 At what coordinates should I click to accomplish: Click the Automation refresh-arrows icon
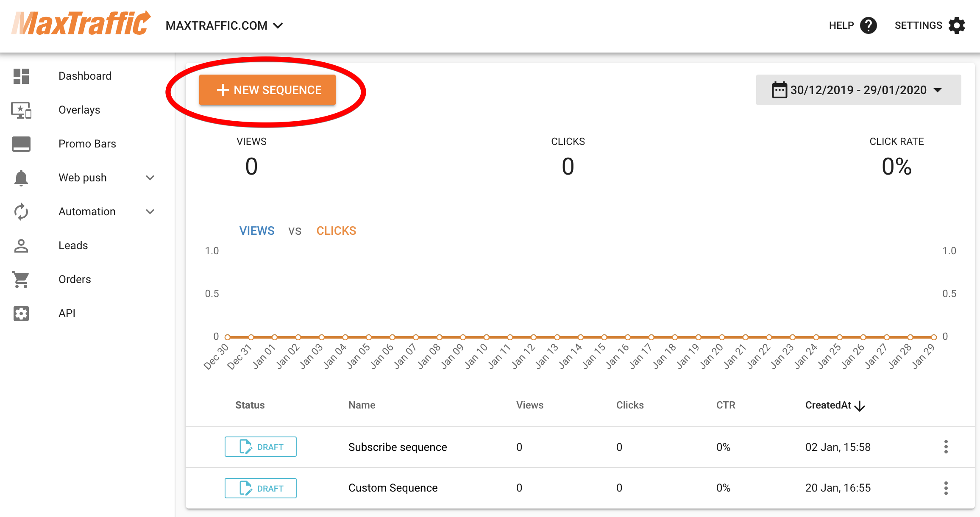coord(21,212)
